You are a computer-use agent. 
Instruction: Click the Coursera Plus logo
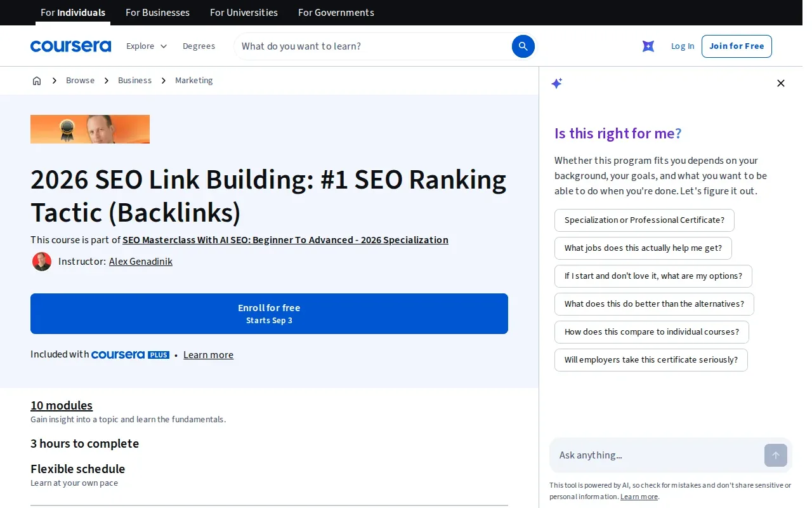(x=130, y=354)
